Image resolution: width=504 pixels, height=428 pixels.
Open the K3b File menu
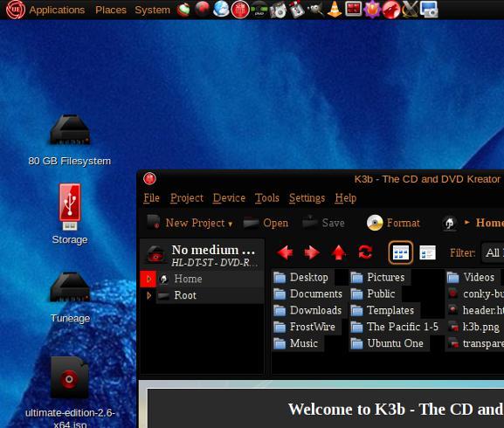(x=151, y=198)
